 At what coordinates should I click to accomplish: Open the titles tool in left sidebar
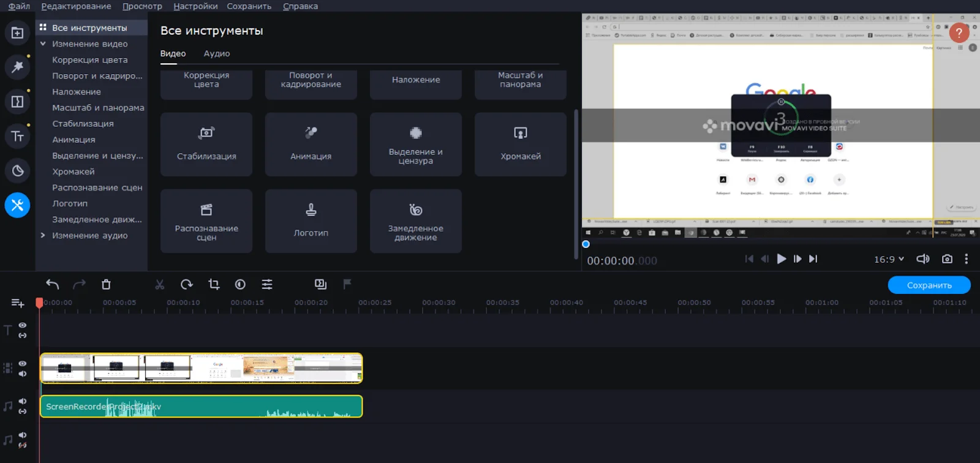[17, 136]
